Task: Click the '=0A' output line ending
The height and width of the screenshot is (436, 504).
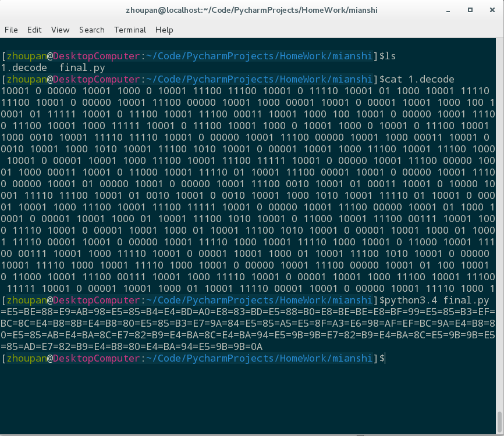Action: pos(254,346)
